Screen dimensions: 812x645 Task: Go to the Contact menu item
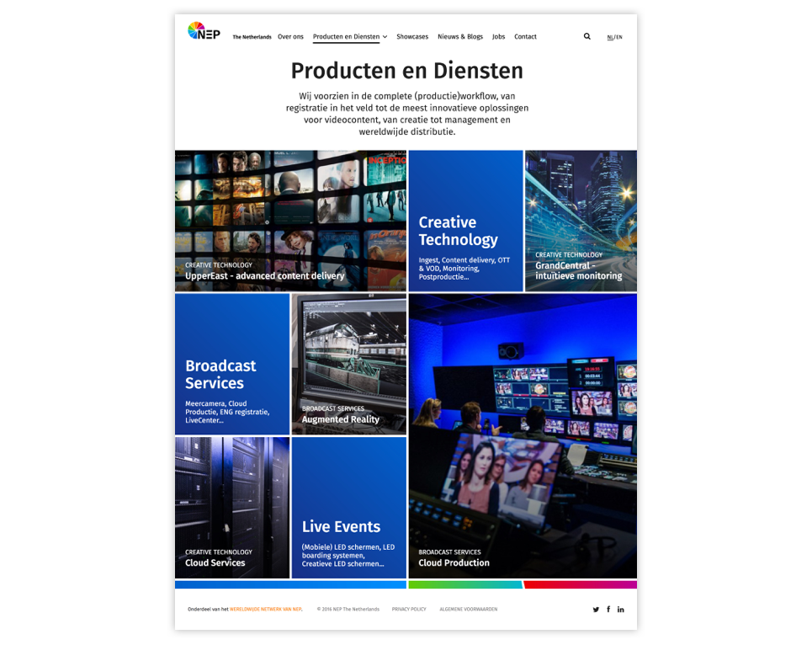tap(525, 37)
